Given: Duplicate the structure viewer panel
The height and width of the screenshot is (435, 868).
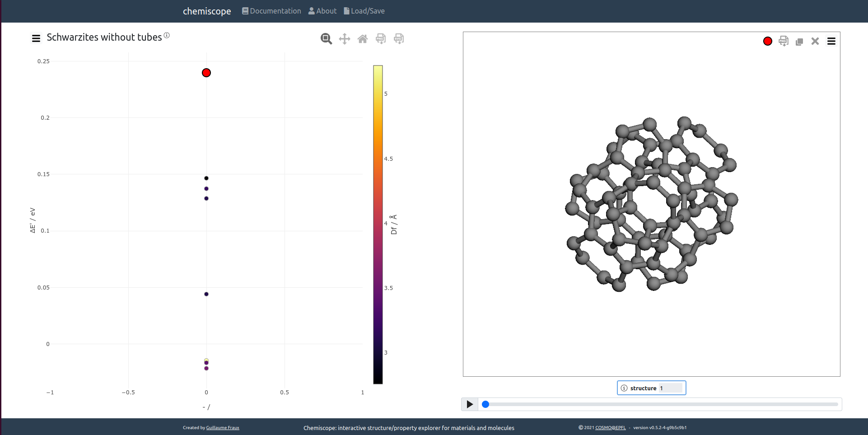Looking at the screenshot, I should pyautogui.click(x=799, y=41).
